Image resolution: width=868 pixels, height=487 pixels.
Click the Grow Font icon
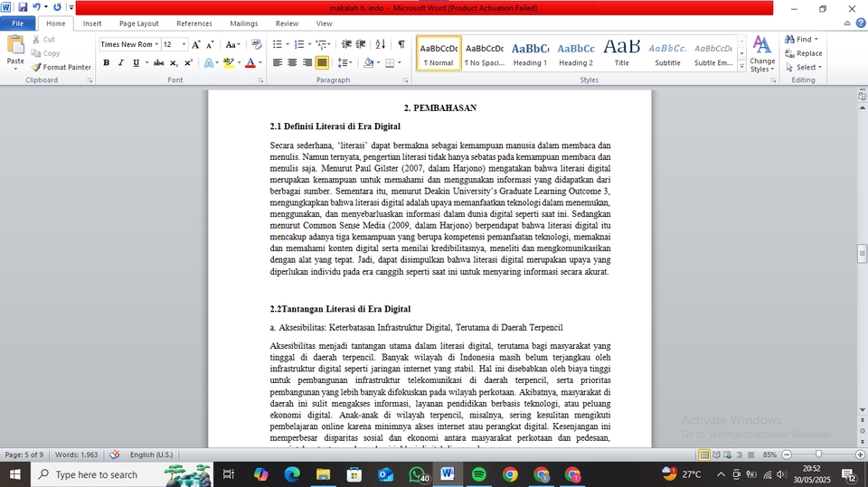[195, 44]
